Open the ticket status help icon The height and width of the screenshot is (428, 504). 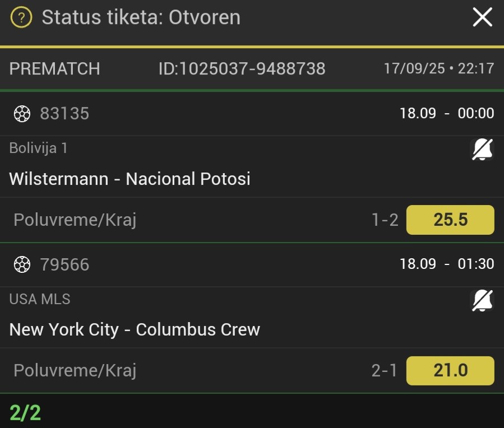pos(21,17)
